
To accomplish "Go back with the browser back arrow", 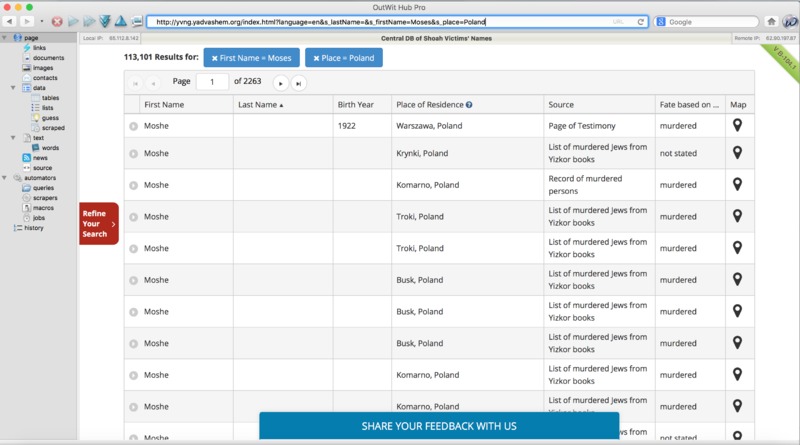I will click(10, 21).
